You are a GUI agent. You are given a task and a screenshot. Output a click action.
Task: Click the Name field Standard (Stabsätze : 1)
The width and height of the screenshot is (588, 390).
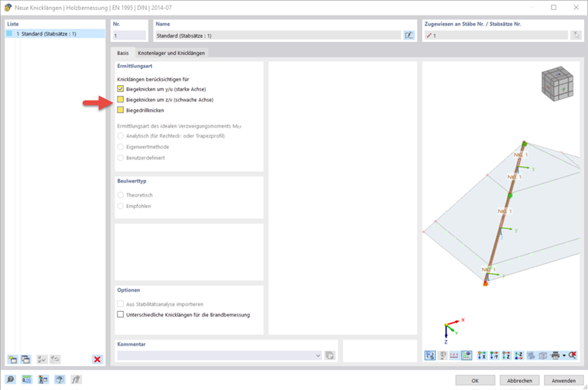pos(278,36)
